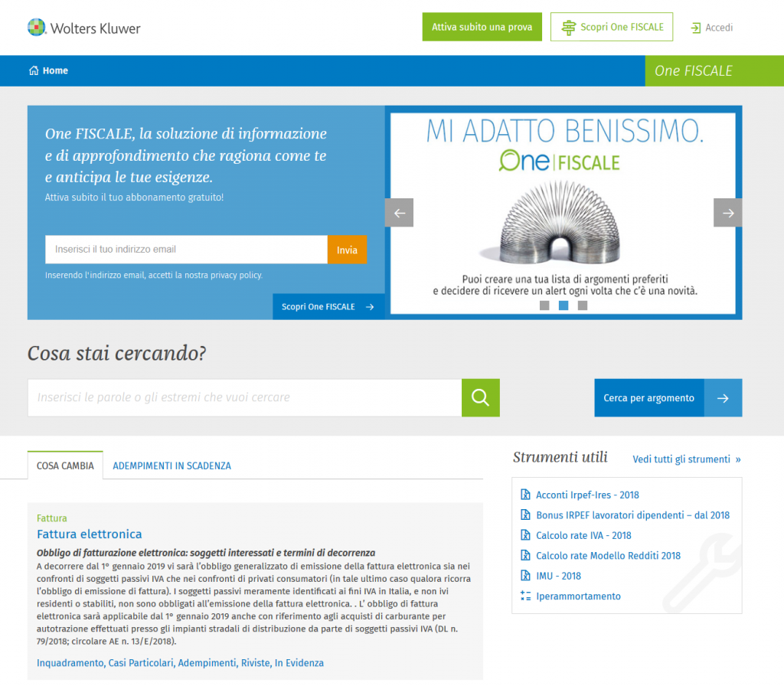Click the signpost icon in Scopri One FISCALE
784x686 pixels.
[x=569, y=28]
